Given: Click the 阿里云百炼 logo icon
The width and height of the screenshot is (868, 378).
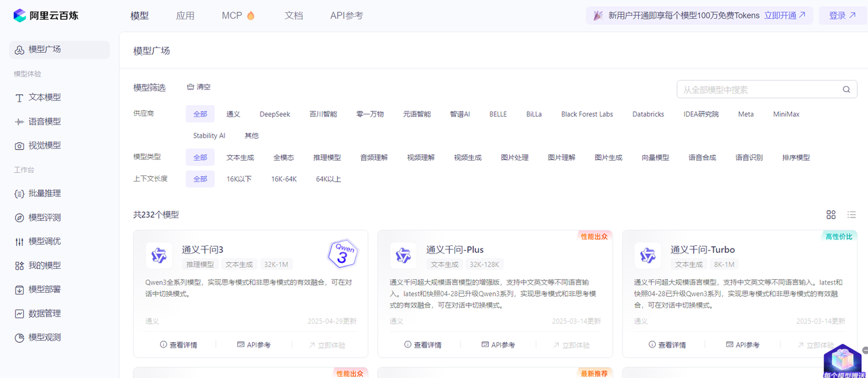Looking at the screenshot, I should (20, 15).
